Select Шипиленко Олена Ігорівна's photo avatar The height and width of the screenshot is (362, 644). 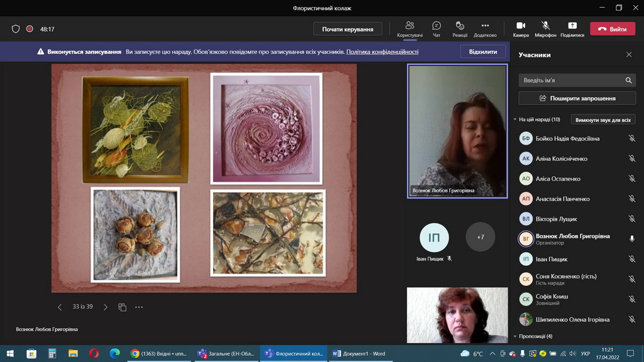526,319
